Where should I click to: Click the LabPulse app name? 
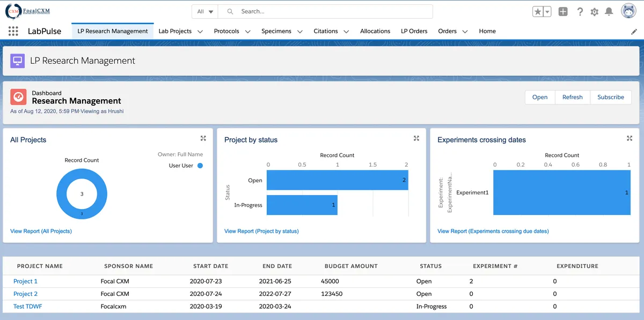(x=45, y=31)
